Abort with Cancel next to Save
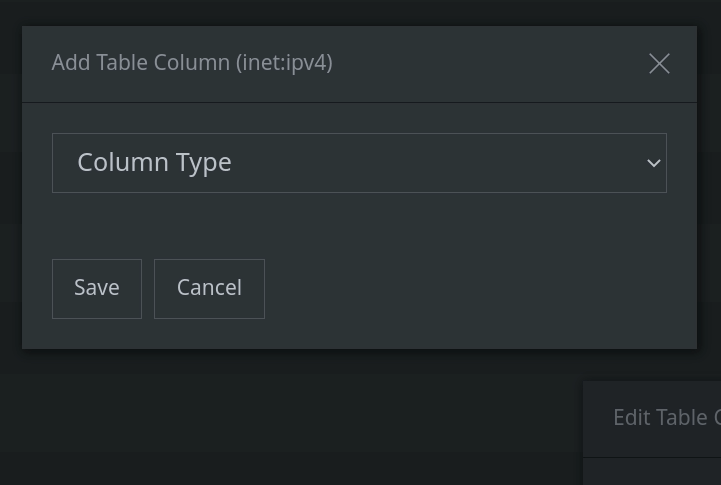721x485 pixels. point(209,289)
